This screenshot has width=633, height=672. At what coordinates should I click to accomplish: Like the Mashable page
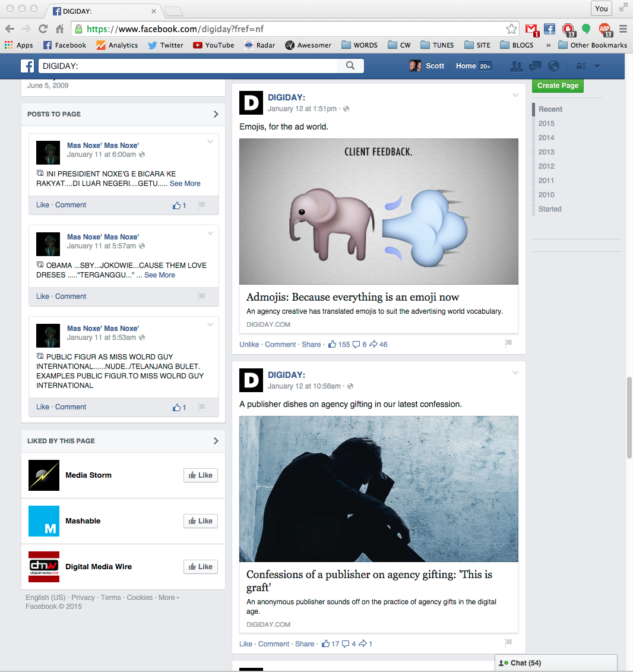pyautogui.click(x=201, y=521)
